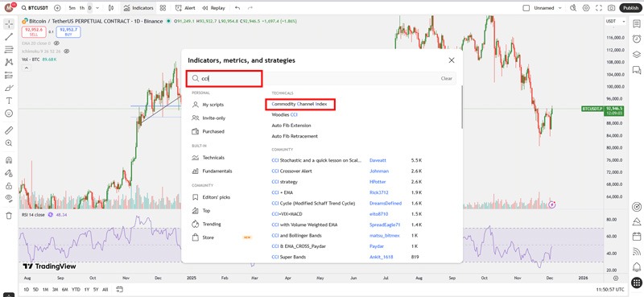This screenshot has height=297, width=644.
Task: Open quick search in top-right toolbar
Action: click(573, 8)
